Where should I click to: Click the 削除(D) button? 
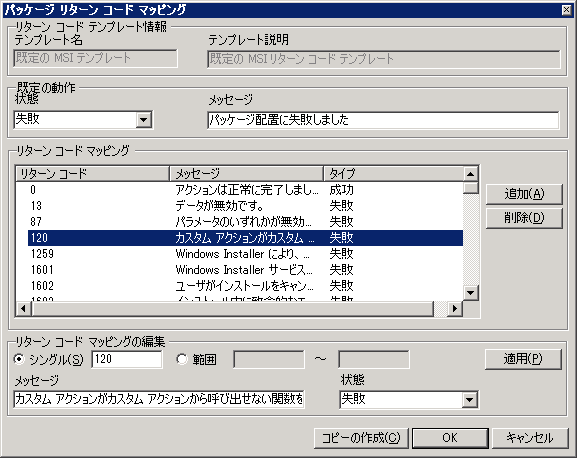coord(524,218)
